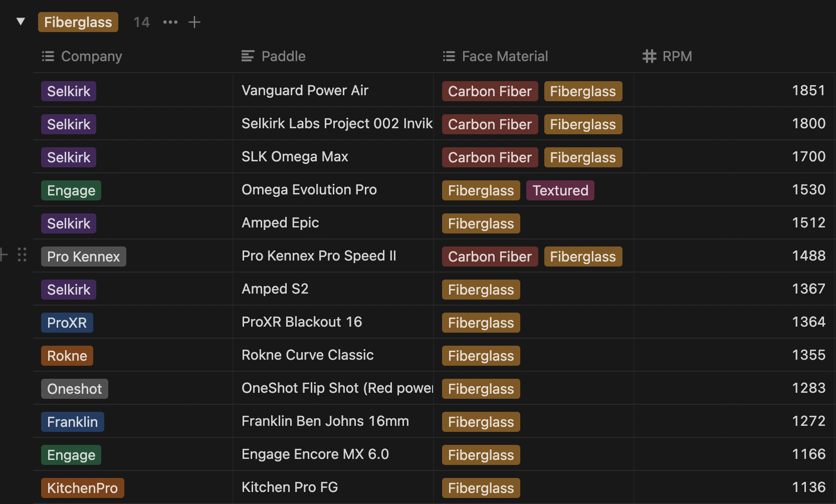Click the KitchenPro company tag

(x=82, y=487)
